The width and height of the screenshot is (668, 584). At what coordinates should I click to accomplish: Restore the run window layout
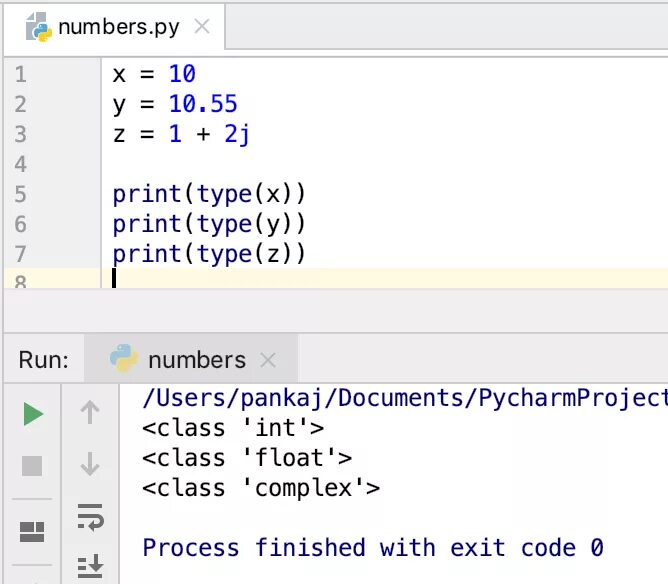coord(32,532)
